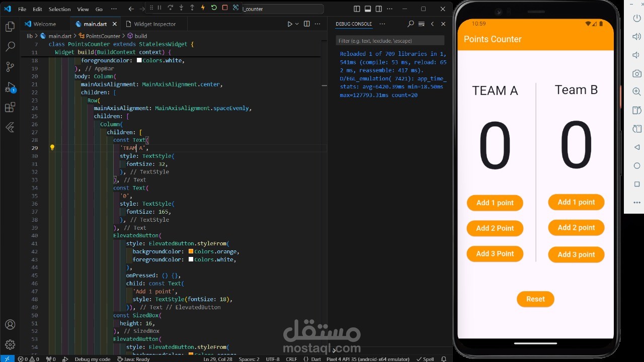The width and height of the screenshot is (644, 362).
Task: Tap Team A's Add 2 Point button
Action: coord(495,228)
